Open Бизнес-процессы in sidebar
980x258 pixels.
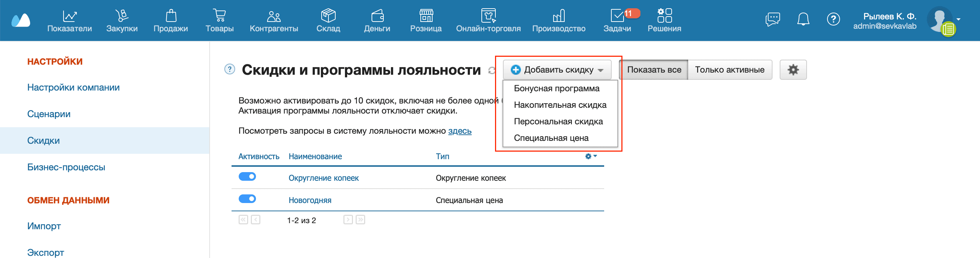66,167
